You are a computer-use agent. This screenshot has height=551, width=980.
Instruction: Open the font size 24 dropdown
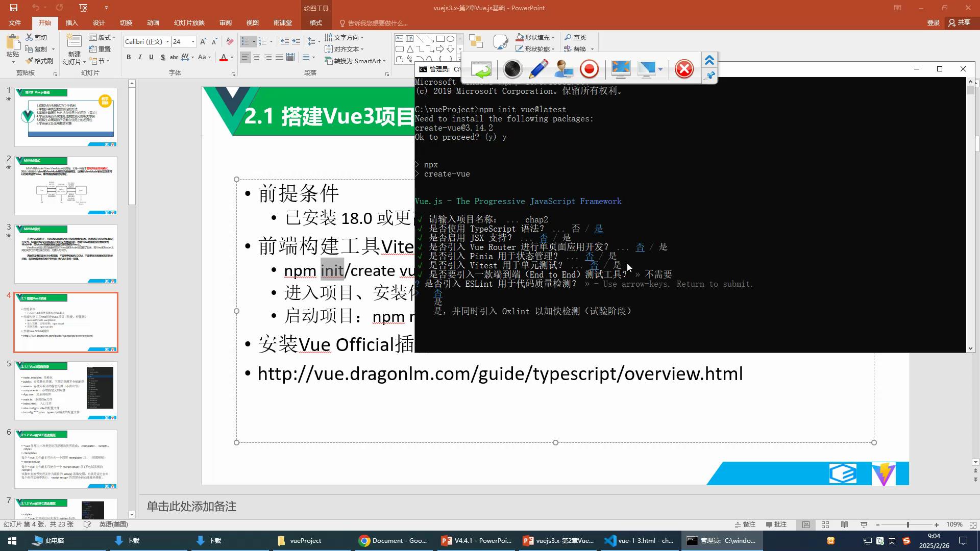[193, 41]
